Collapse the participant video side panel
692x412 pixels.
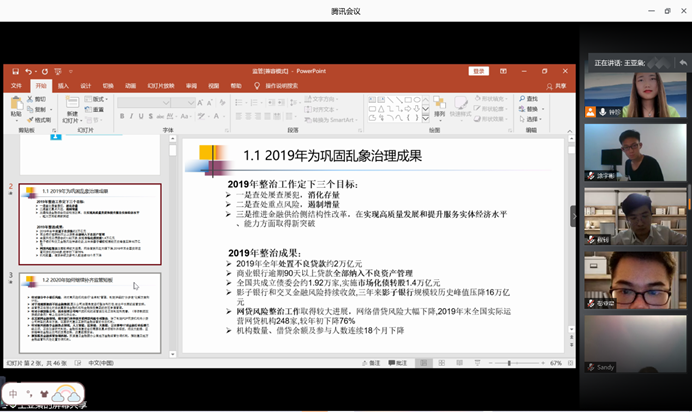[x=574, y=216]
